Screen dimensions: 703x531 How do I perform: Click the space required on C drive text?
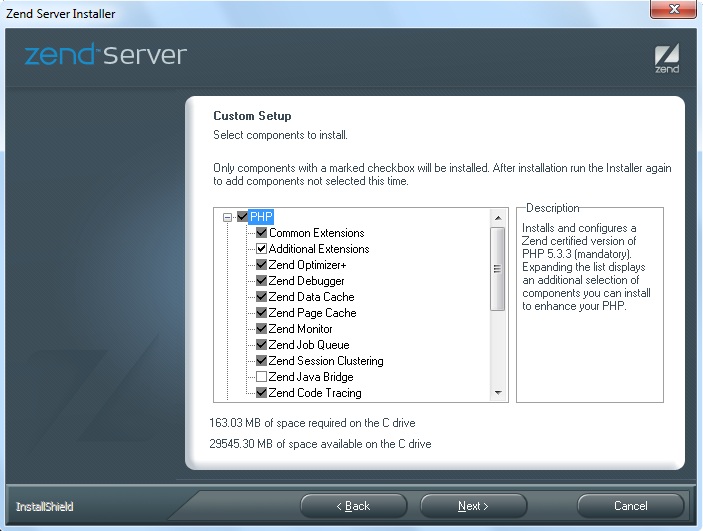pos(312,423)
